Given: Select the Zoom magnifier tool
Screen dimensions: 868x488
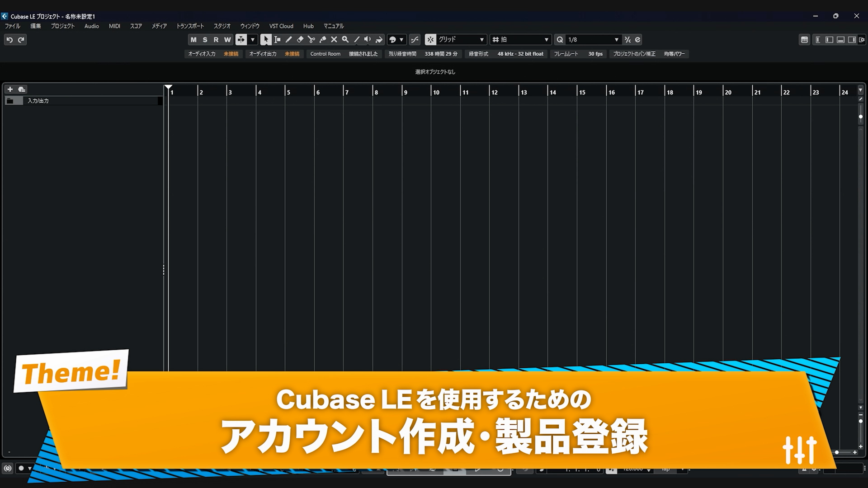Looking at the screenshot, I should point(345,40).
